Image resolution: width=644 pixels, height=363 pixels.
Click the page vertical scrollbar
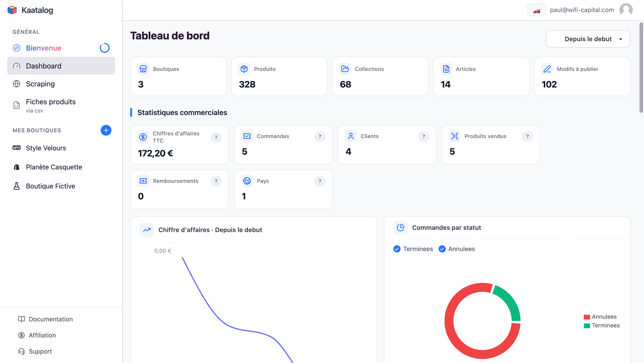(641, 68)
